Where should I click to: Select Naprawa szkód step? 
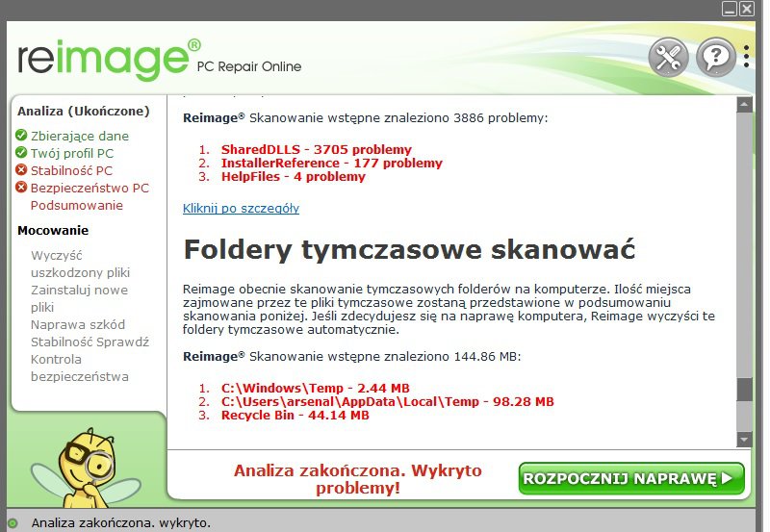click(78, 324)
